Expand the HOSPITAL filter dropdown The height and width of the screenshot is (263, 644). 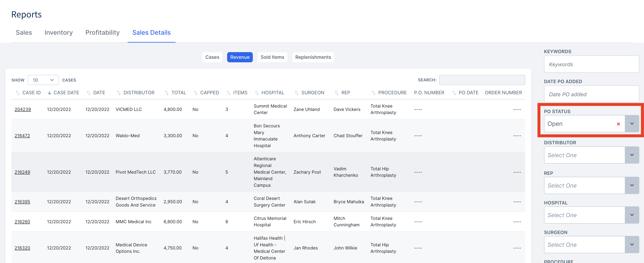[632, 215]
